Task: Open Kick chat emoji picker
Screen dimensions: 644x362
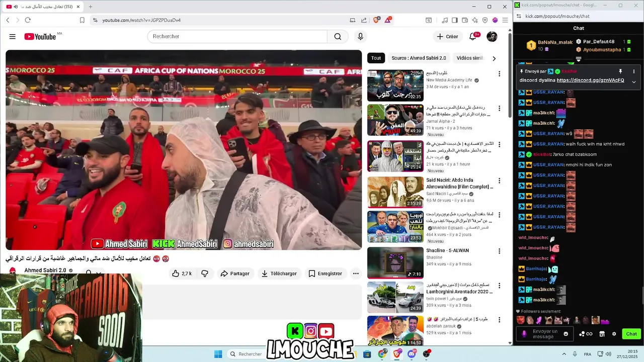Action: click(566, 334)
